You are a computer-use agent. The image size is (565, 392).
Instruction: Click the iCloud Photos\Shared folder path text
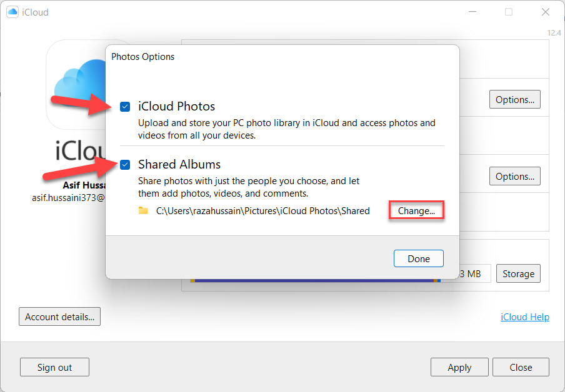[x=262, y=211]
